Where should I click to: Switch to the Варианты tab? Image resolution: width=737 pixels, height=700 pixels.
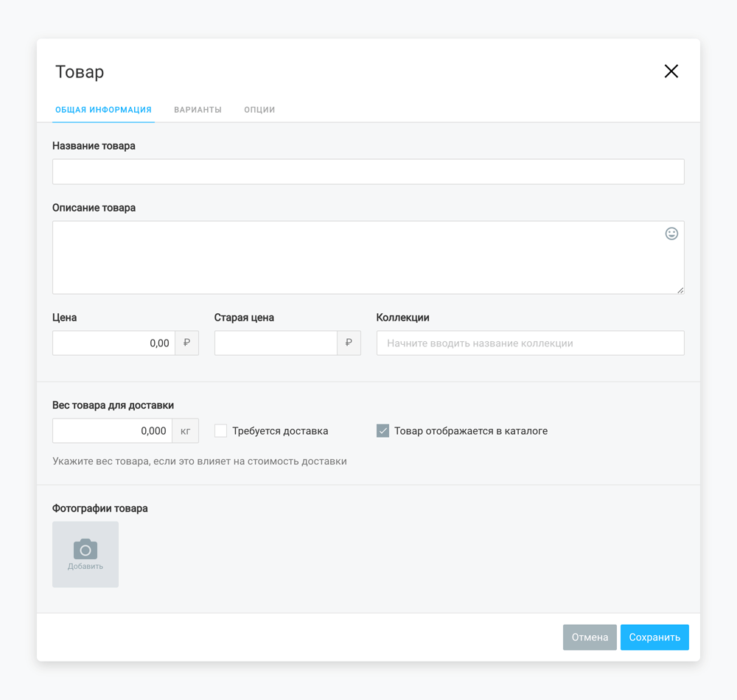tap(198, 110)
